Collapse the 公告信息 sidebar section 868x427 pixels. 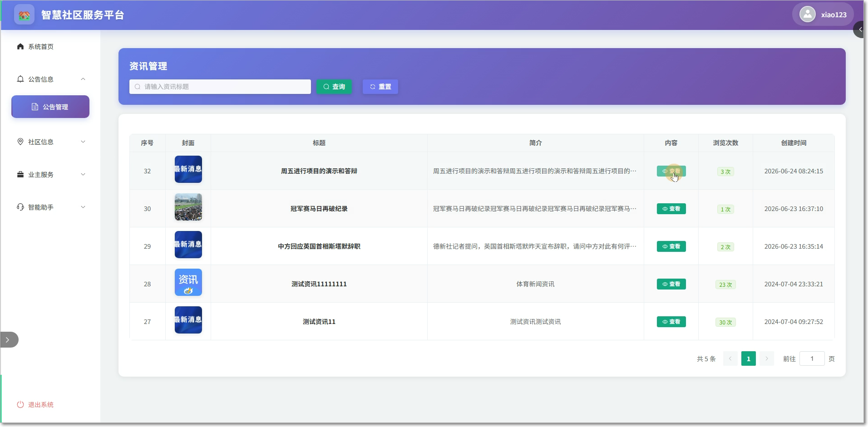[50, 79]
